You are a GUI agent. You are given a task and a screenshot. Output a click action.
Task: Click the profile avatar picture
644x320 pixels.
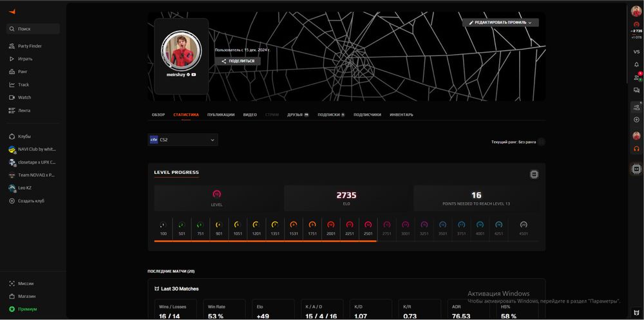coord(181,50)
